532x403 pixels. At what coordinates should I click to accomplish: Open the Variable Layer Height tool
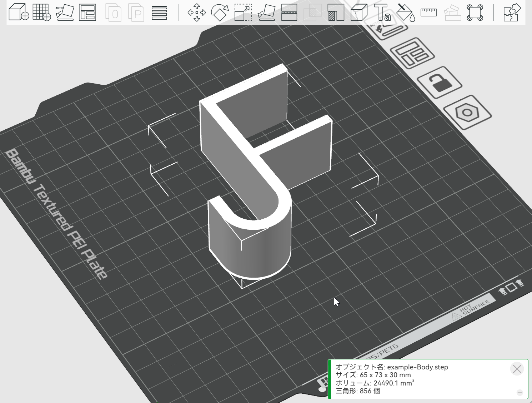click(159, 13)
